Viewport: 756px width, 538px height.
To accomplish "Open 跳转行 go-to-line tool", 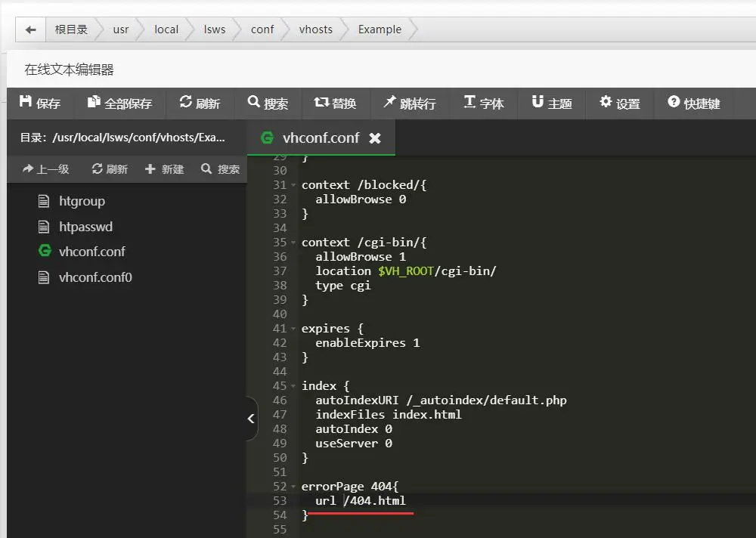I will click(409, 103).
